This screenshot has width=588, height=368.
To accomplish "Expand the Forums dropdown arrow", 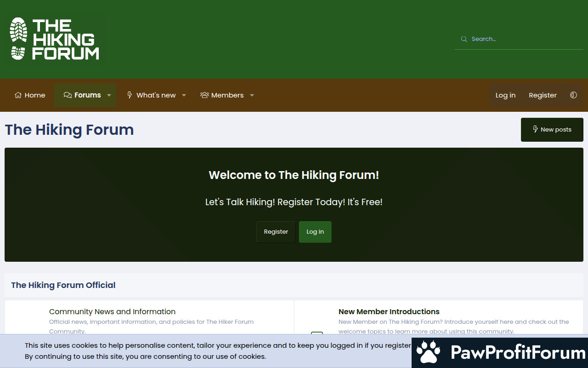I will (109, 95).
